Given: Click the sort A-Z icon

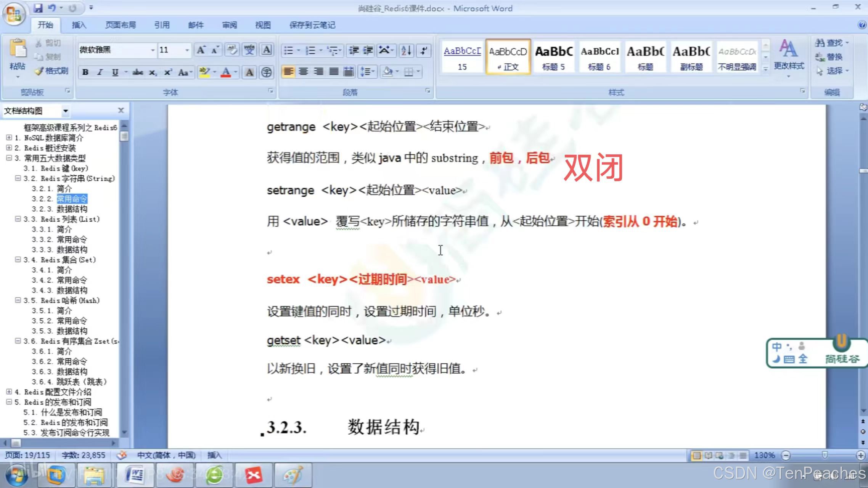Looking at the screenshot, I should (406, 50).
